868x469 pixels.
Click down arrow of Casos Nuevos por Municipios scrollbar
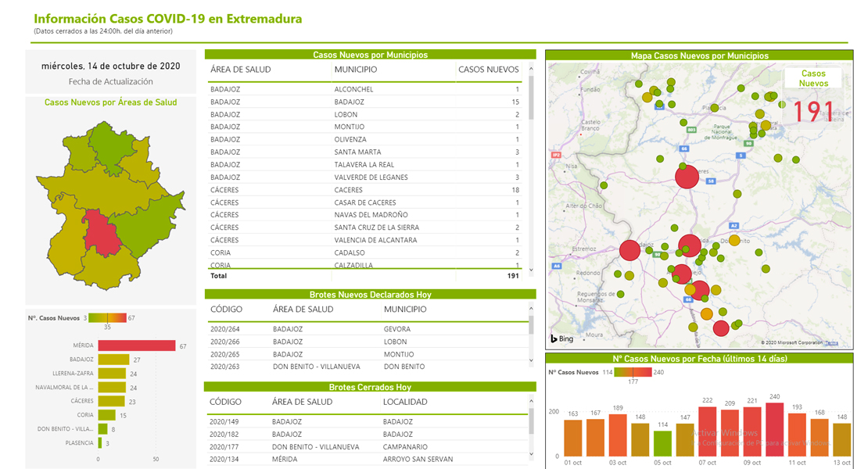[532, 270]
